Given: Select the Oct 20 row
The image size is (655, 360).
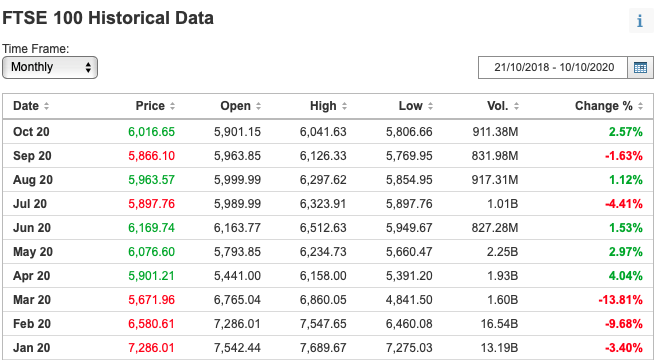Looking at the screenshot, I should pyautogui.click(x=328, y=132).
